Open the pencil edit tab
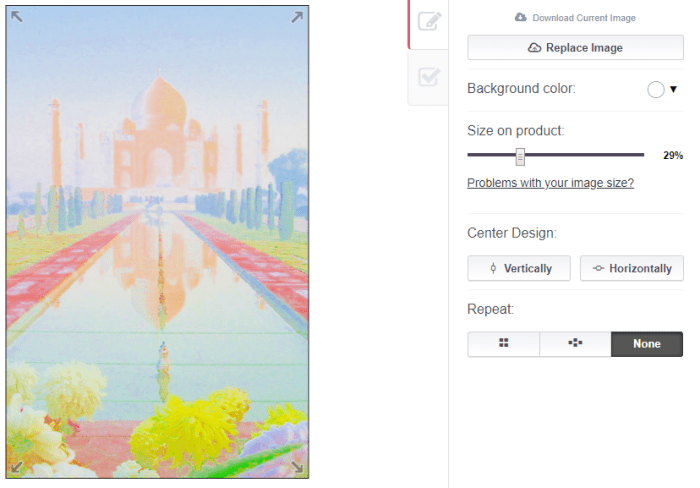The image size is (700, 488). pyautogui.click(x=429, y=22)
